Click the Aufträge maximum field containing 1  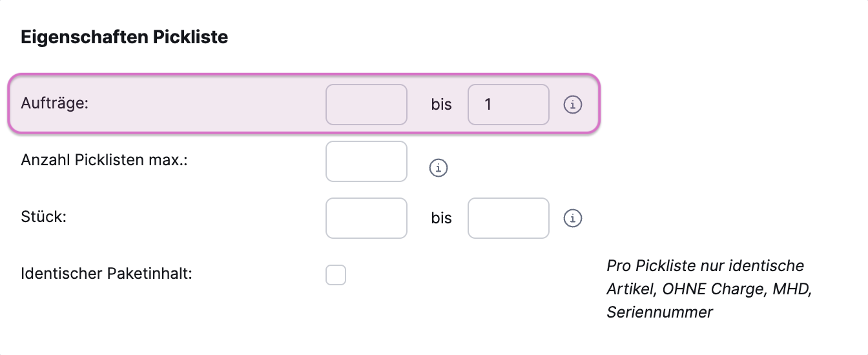(x=508, y=105)
